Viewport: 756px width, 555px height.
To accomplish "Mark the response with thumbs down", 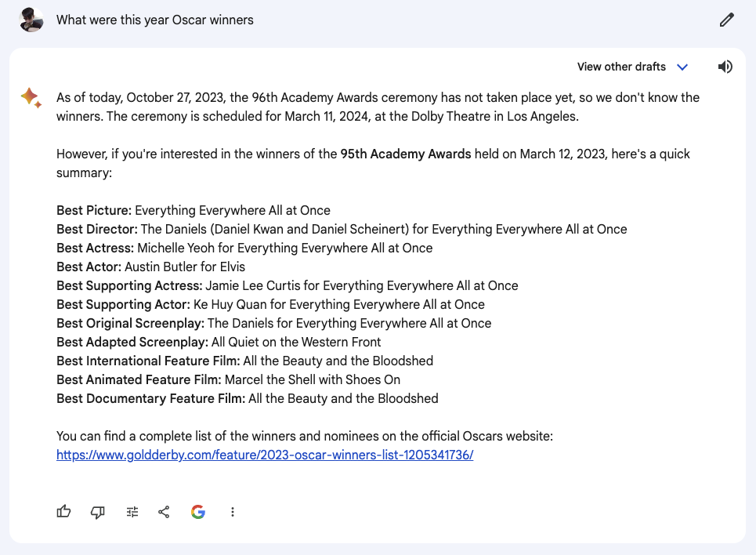I will [x=98, y=512].
